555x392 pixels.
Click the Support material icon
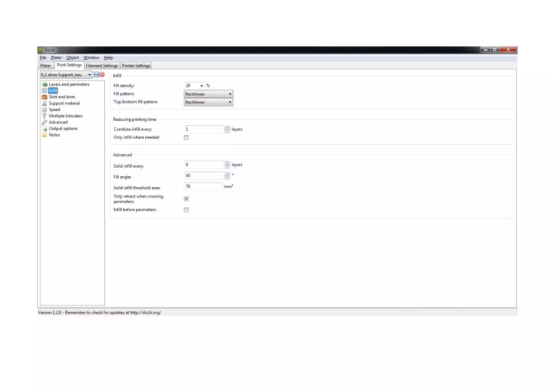click(44, 103)
